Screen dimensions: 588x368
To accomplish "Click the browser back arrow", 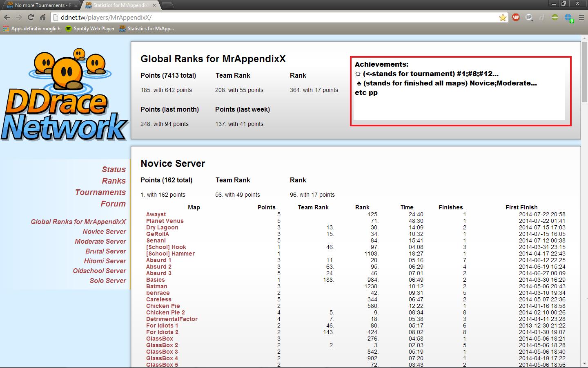I will pos(7,18).
